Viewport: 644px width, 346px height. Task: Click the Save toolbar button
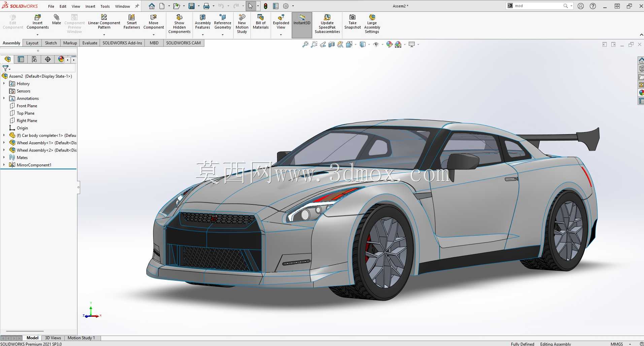click(192, 6)
